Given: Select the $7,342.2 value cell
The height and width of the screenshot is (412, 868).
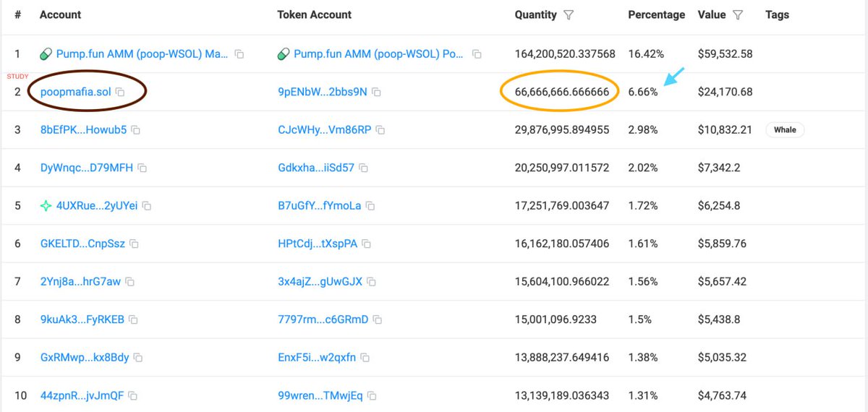Looking at the screenshot, I should click(719, 168).
